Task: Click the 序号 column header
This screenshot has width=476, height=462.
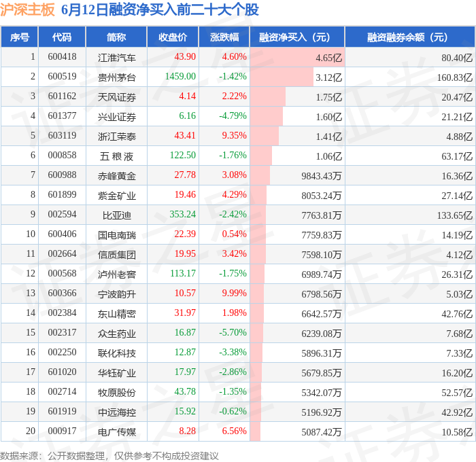Action: [x=20, y=37]
